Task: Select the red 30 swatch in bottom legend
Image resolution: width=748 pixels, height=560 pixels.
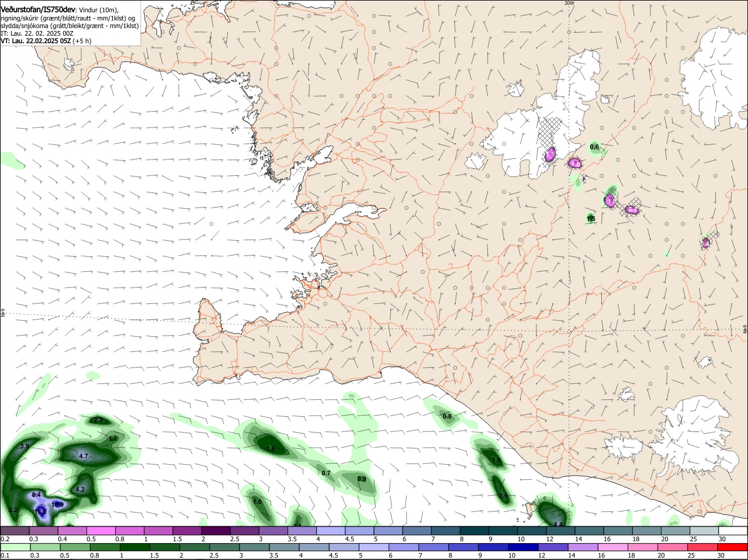Action: tap(733, 547)
